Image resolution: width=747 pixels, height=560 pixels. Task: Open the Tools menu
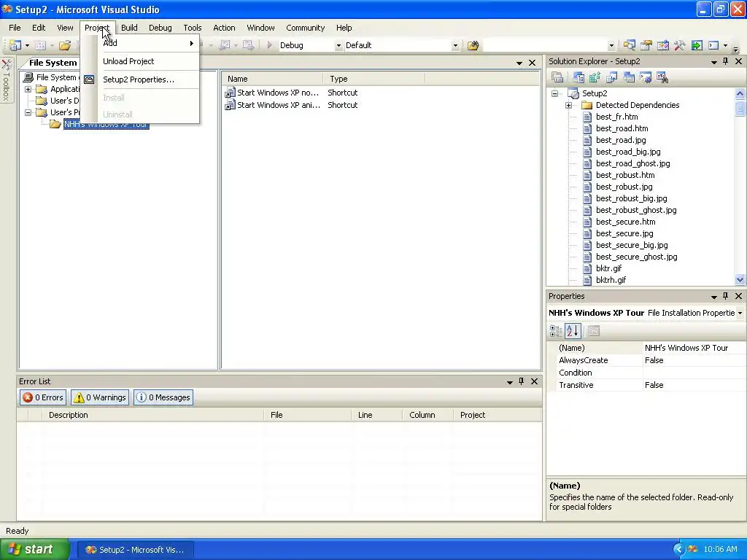click(x=193, y=28)
